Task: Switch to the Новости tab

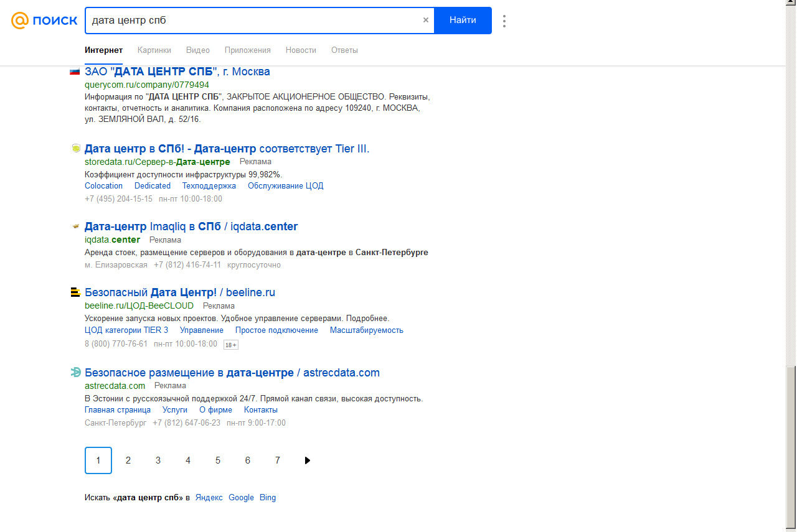Action: (x=301, y=50)
